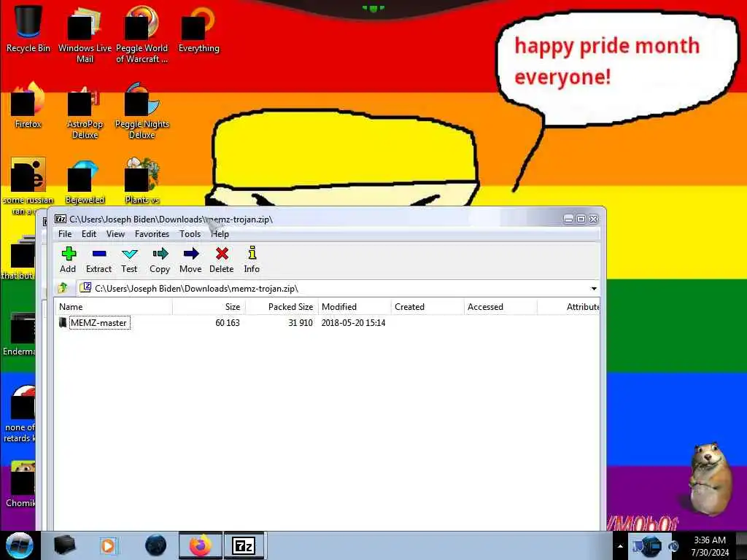Select the AstroPop Deluxe desktop icon
This screenshot has width=747, height=560.
click(85, 111)
